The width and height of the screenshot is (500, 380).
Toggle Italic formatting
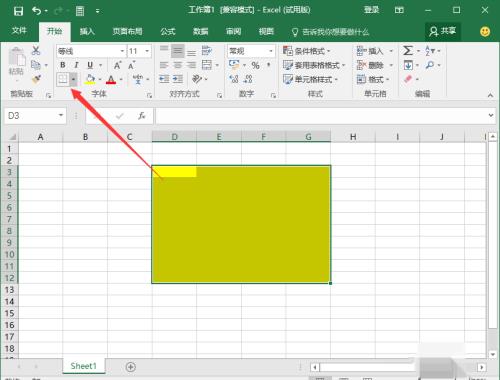click(76, 65)
